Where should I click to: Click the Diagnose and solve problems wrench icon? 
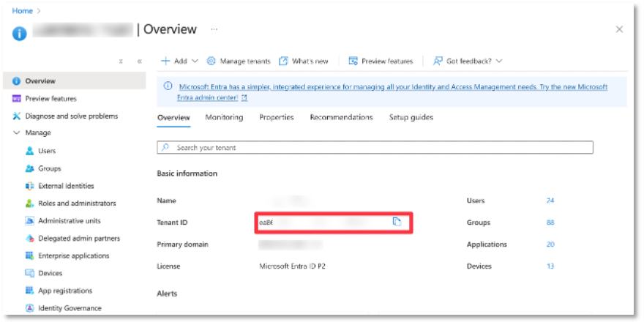click(16, 116)
